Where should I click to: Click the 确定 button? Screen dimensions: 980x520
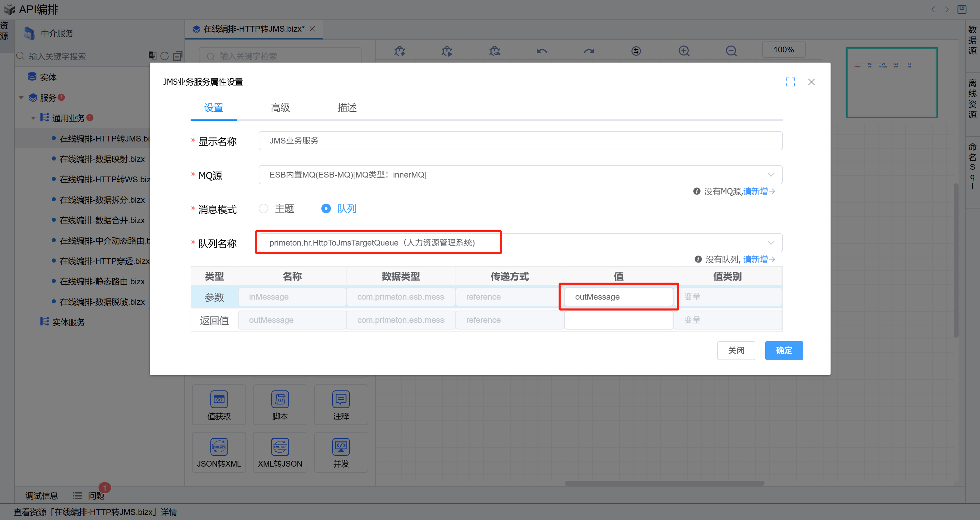pyautogui.click(x=784, y=351)
